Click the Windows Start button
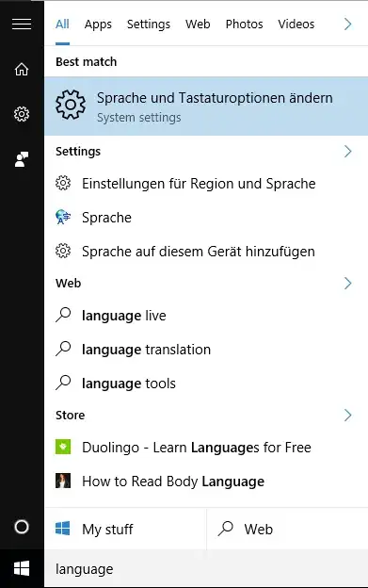Screen dimensions: 368x588 click(22, 568)
